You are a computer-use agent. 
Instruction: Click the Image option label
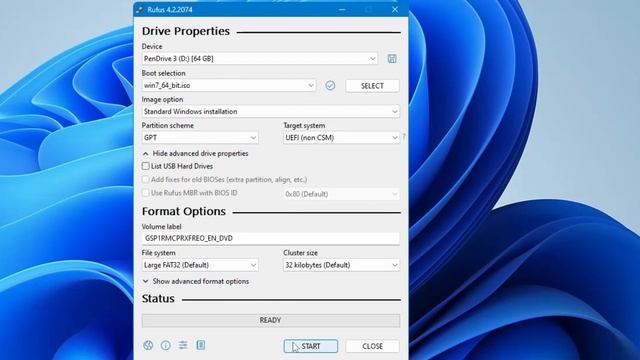click(162, 99)
